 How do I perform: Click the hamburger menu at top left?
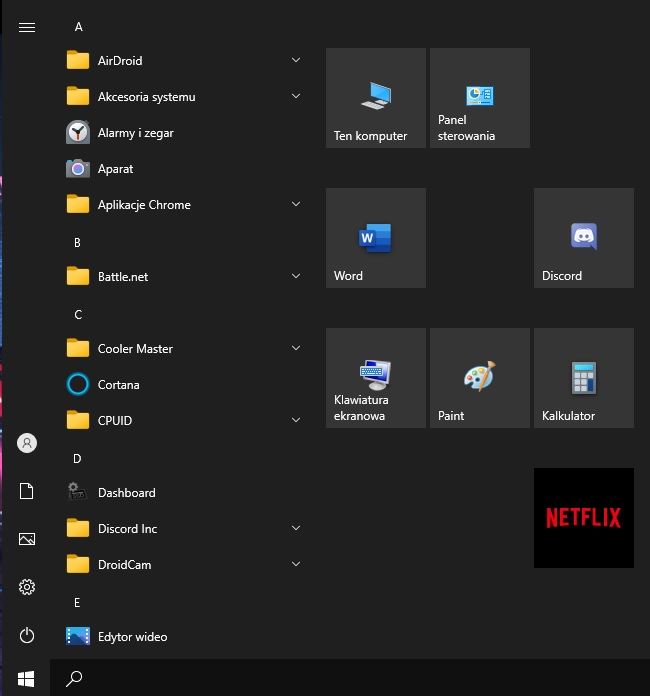tap(27, 27)
